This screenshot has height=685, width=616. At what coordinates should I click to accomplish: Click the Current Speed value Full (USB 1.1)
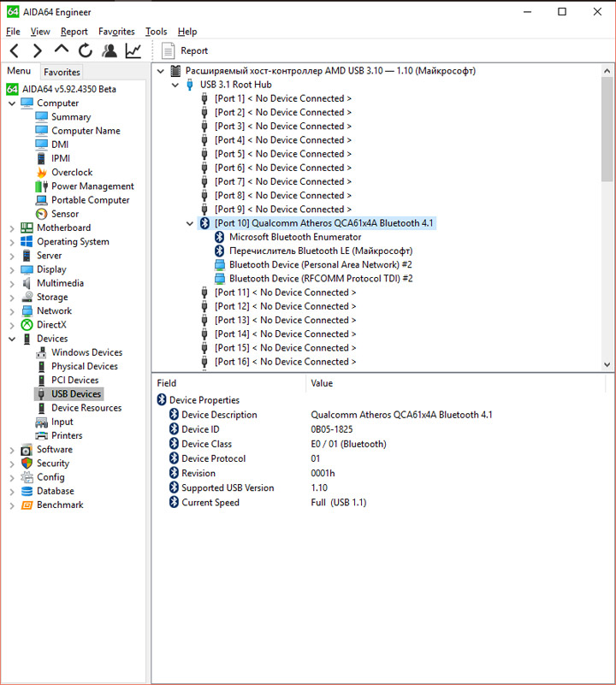[x=339, y=502]
